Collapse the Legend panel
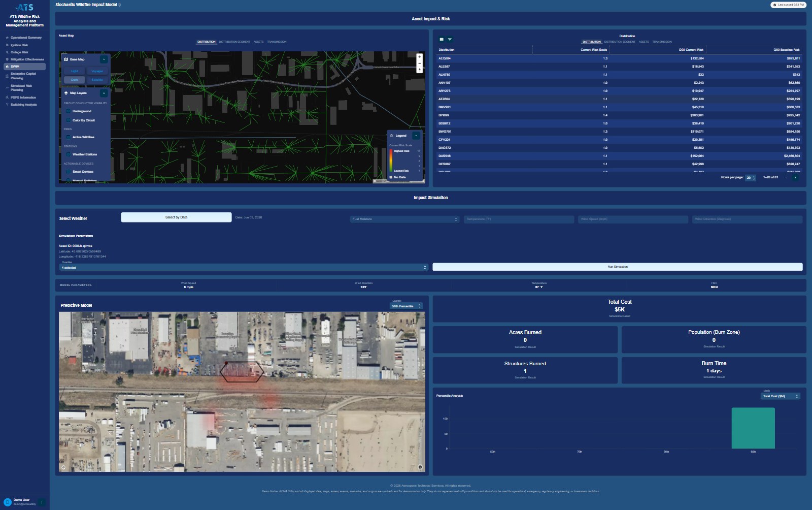Screen dimensions: 812x510 (x=416, y=136)
